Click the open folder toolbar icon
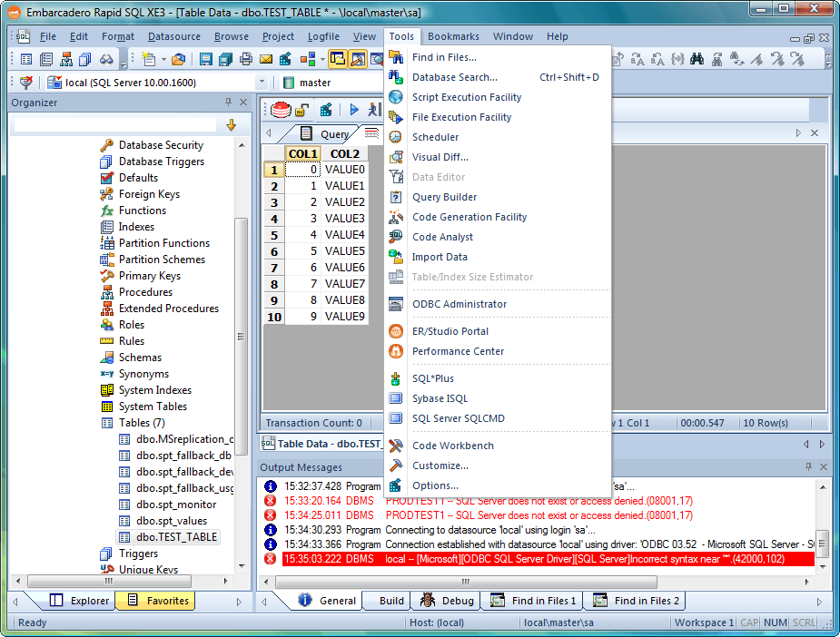The height and width of the screenshot is (637, 840). click(x=178, y=59)
